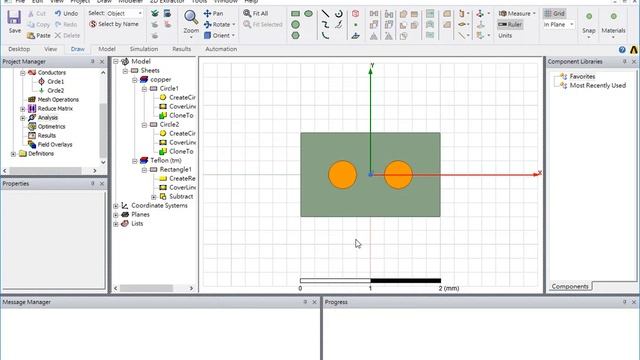The image size is (640, 360).
Task: Close the Properties panel
Action: click(102, 184)
